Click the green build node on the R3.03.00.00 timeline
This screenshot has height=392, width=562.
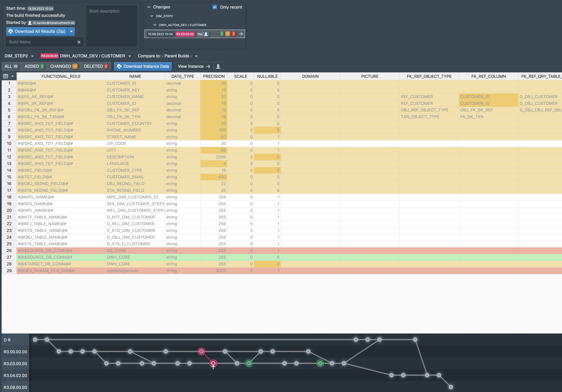pyautogui.click(x=249, y=363)
